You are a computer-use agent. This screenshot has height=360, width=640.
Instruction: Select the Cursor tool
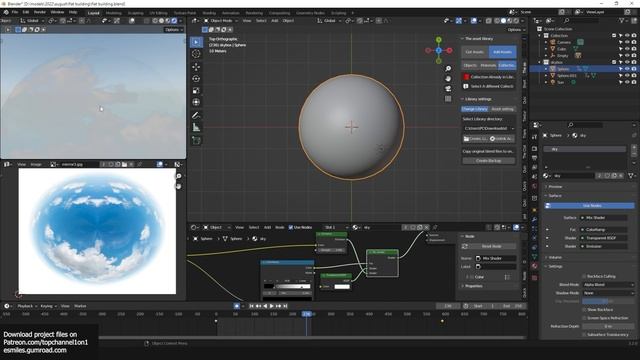[x=196, y=54]
